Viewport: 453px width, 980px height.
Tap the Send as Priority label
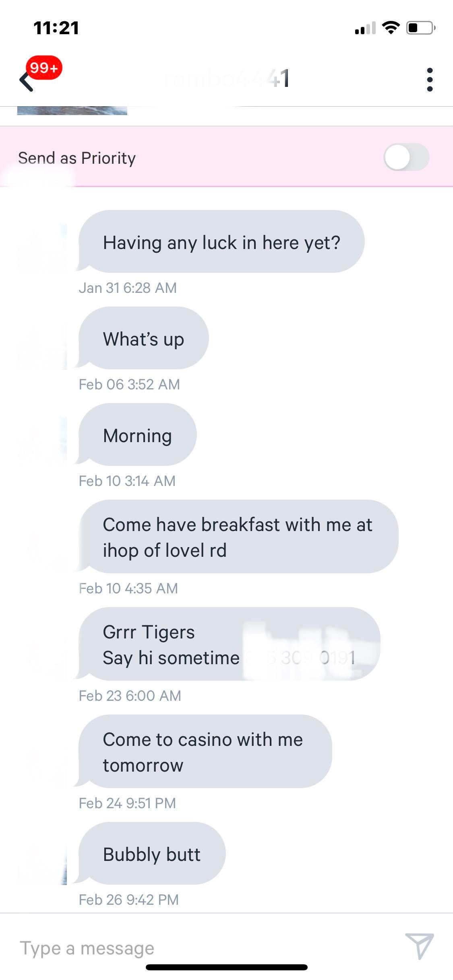pos(77,158)
